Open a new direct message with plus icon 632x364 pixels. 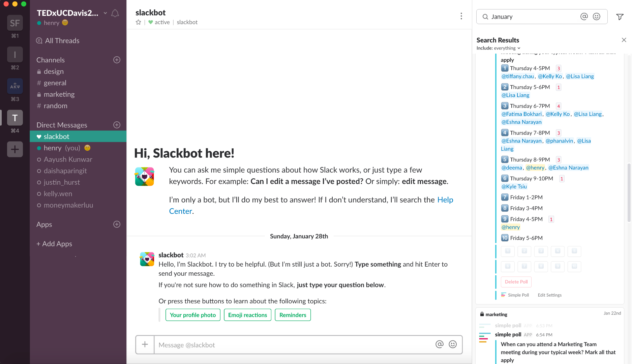[117, 125]
